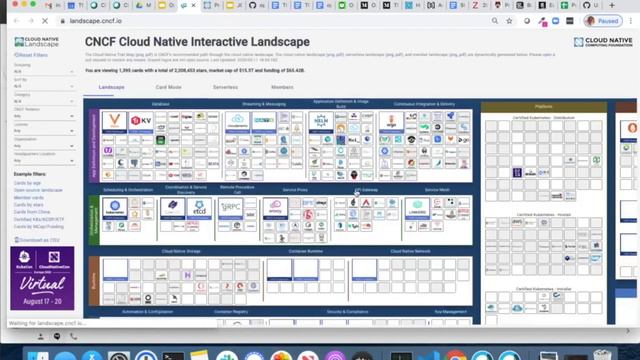Screen dimensions: 640x360
Task: Click the Download as CSV link
Action: click(37, 240)
